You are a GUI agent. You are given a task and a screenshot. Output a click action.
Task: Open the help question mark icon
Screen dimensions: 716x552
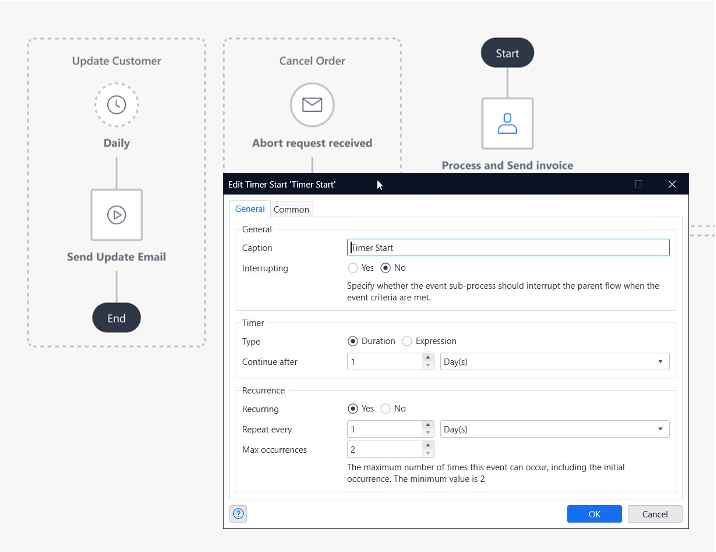[238, 514]
